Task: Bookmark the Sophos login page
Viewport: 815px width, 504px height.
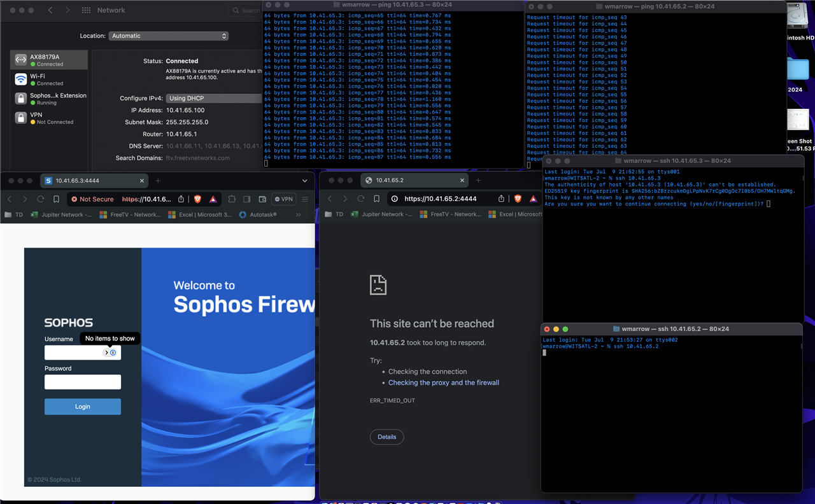Action: point(56,199)
